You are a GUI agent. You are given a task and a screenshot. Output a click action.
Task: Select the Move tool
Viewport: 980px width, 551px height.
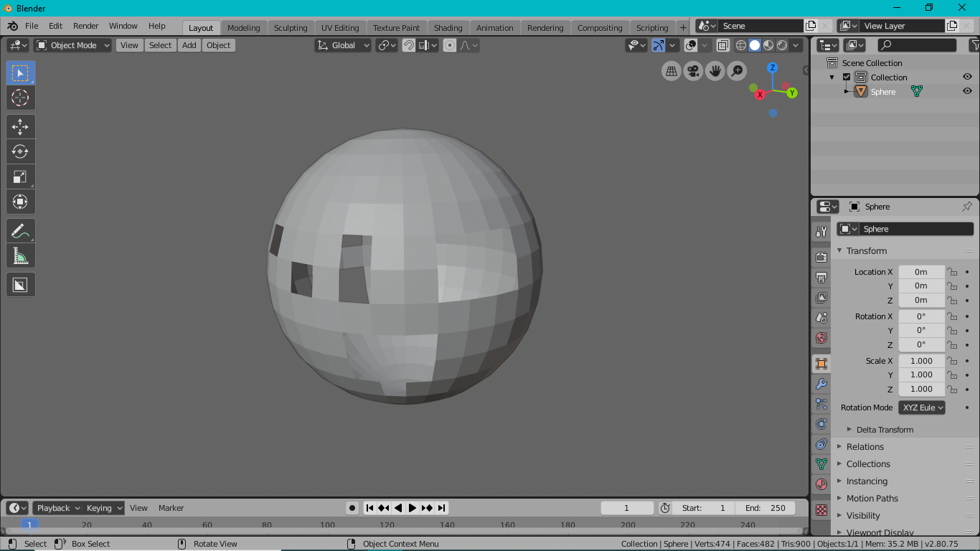click(20, 127)
